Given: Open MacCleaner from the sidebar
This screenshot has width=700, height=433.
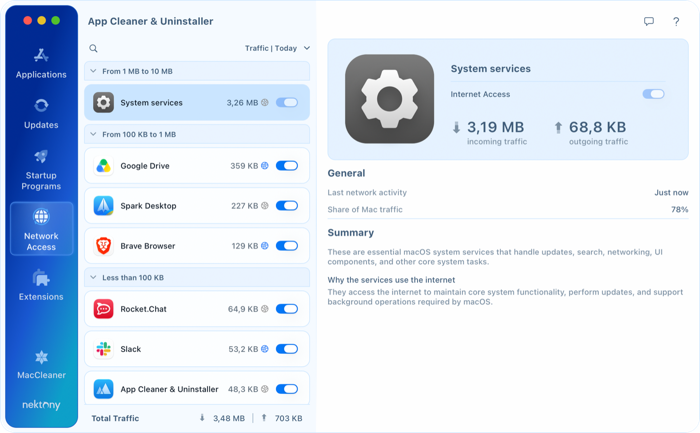Looking at the screenshot, I should coord(41,364).
